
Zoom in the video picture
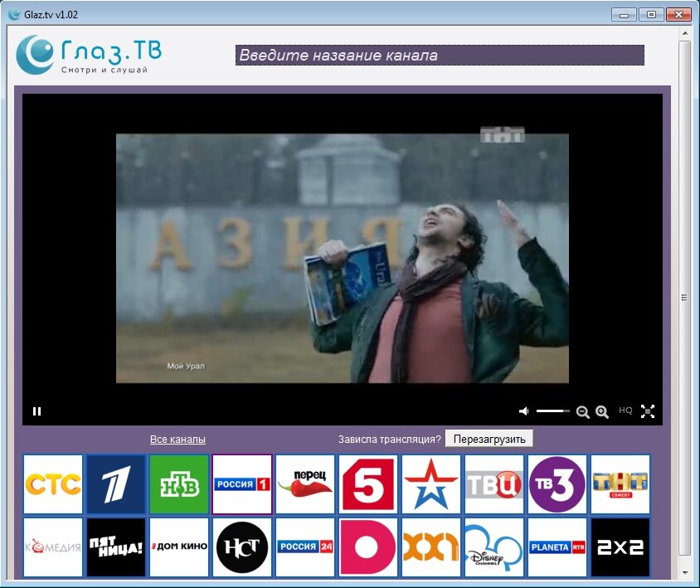602,411
